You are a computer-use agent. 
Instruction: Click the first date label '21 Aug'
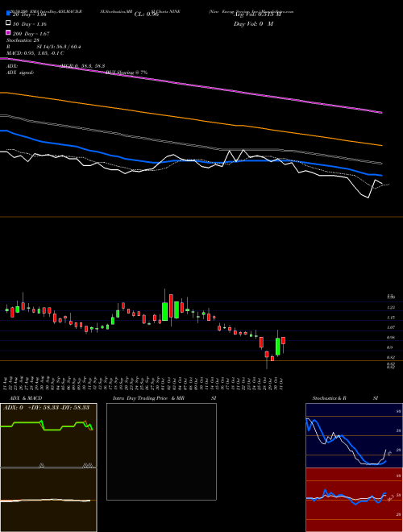tap(6, 383)
